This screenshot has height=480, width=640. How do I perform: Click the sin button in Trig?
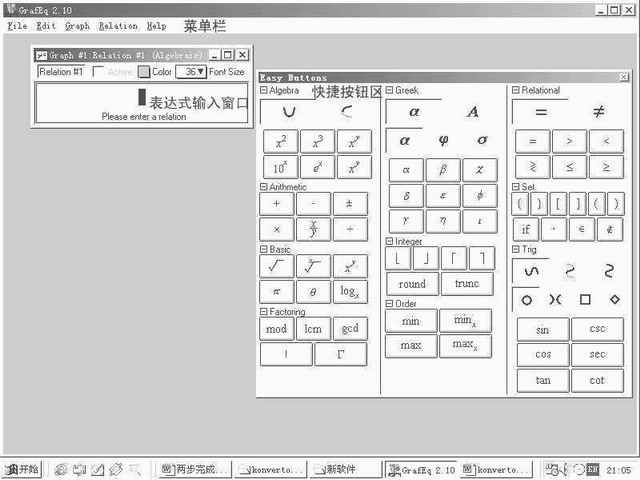(x=543, y=329)
